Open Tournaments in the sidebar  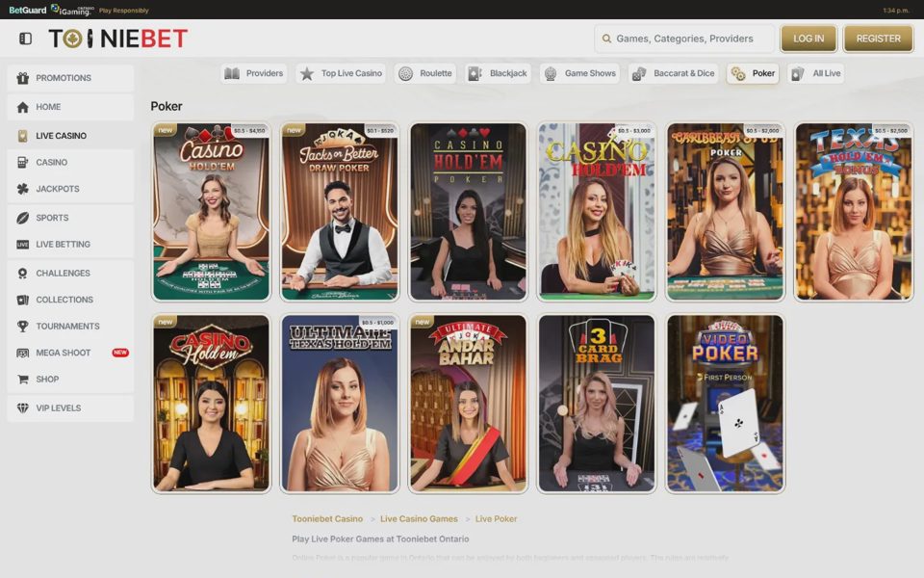pyautogui.click(x=70, y=327)
